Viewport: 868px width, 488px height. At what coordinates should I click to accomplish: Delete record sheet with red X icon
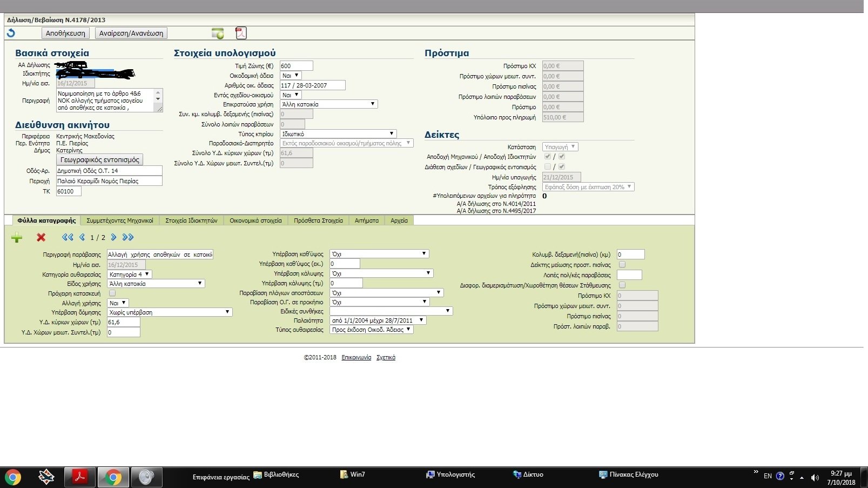pyautogui.click(x=41, y=237)
